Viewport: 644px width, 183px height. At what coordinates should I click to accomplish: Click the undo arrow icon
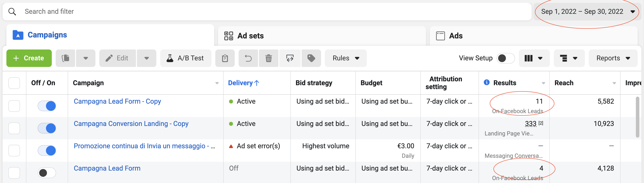click(x=248, y=58)
